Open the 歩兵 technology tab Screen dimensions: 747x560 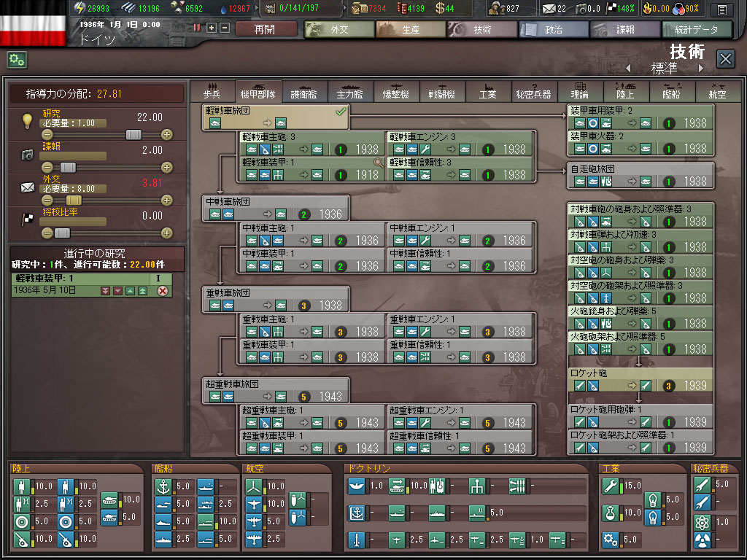pos(213,91)
